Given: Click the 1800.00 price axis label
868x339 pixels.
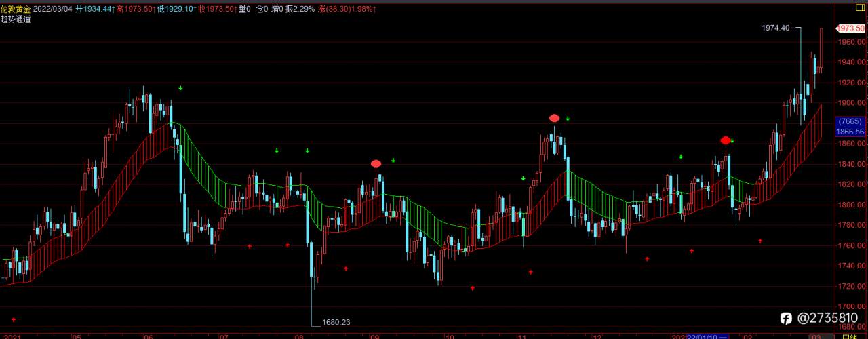Looking at the screenshot, I should pyautogui.click(x=852, y=205).
